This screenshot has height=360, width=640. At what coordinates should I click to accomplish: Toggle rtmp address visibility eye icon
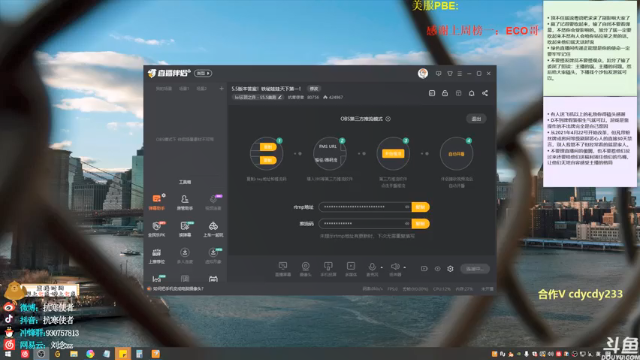click(407, 207)
